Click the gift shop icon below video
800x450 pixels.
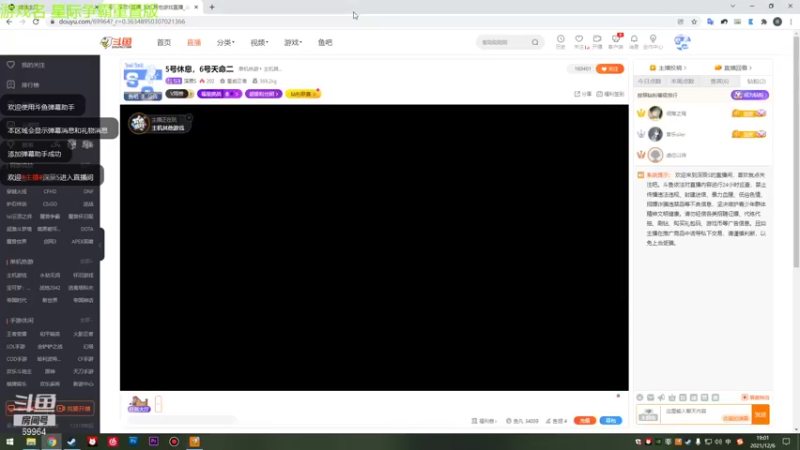[x=138, y=404]
